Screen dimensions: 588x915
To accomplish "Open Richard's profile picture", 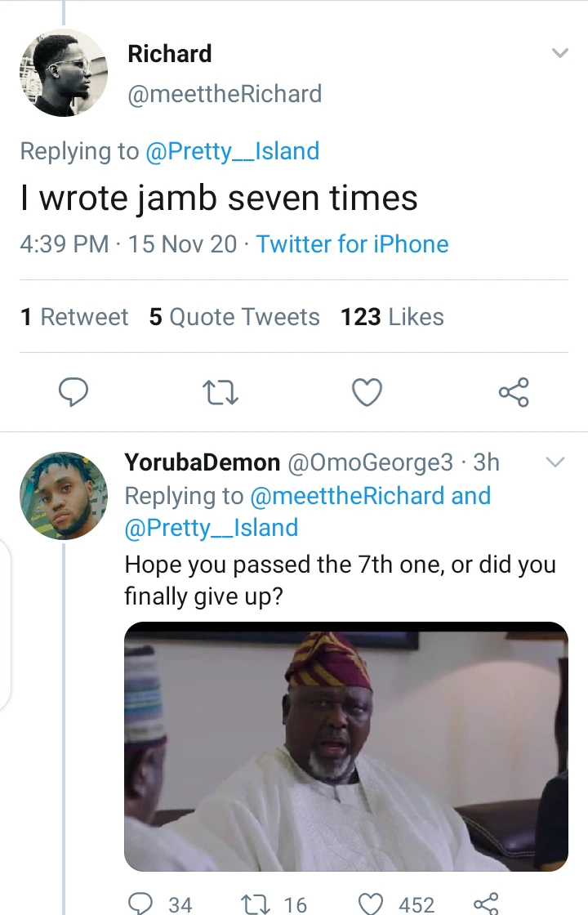I will click(x=64, y=73).
